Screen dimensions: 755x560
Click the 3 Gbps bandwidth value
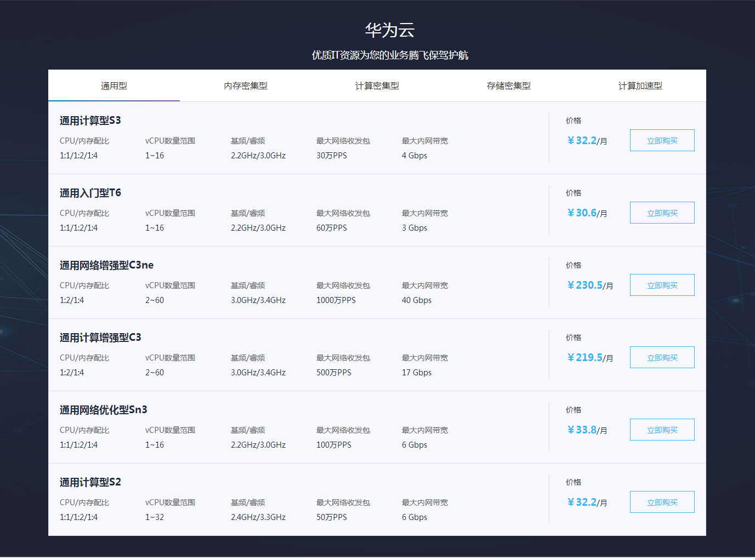click(415, 228)
